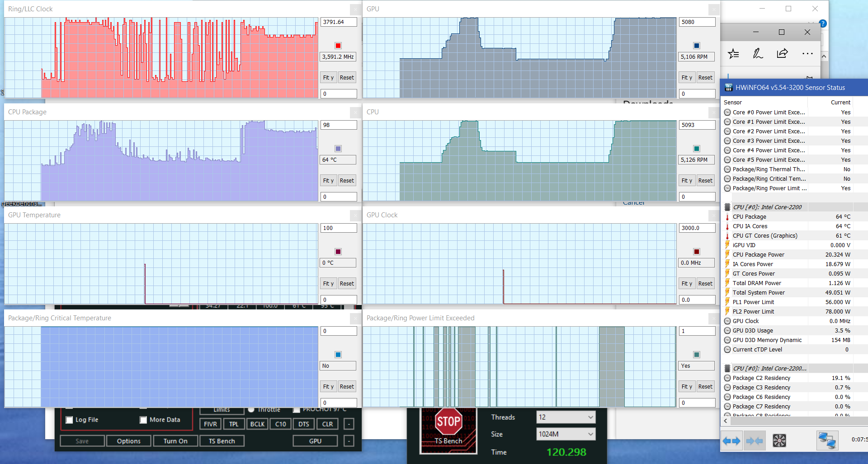Click the TS Bench text button in ThrottleStop
868x464 pixels.
click(x=222, y=441)
